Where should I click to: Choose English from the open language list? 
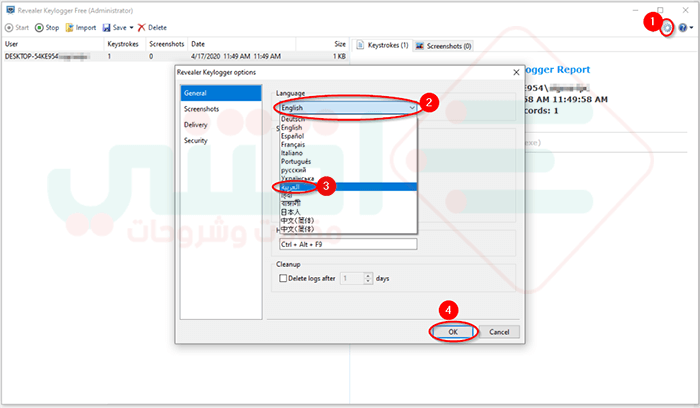349,128
